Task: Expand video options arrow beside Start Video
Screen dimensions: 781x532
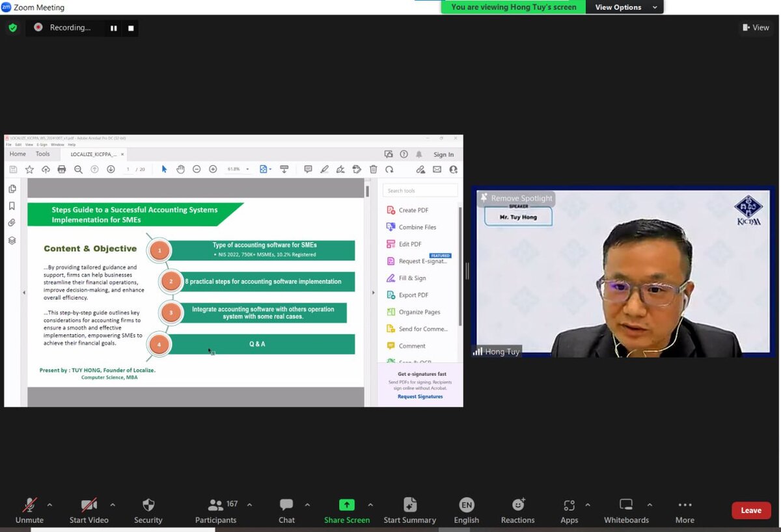Action: point(113,505)
